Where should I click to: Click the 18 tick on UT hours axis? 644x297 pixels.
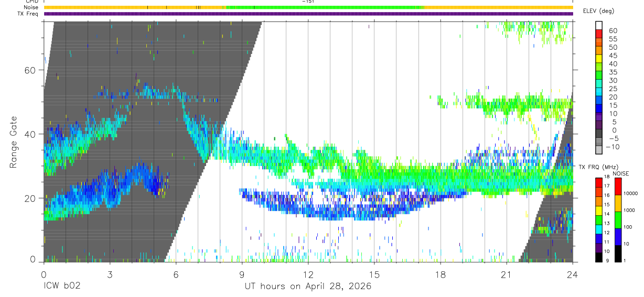(x=440, y=273)
